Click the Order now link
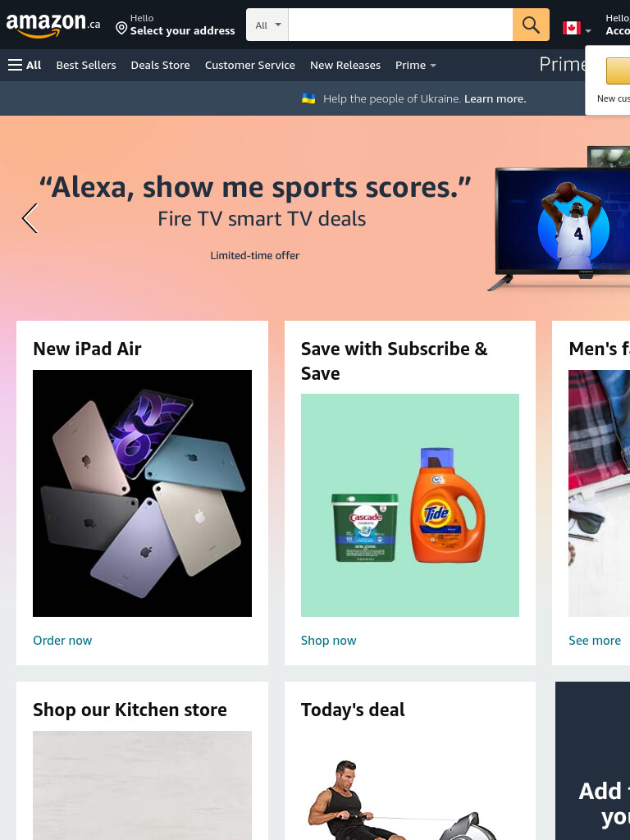The image size is (630, 840). 62,640
